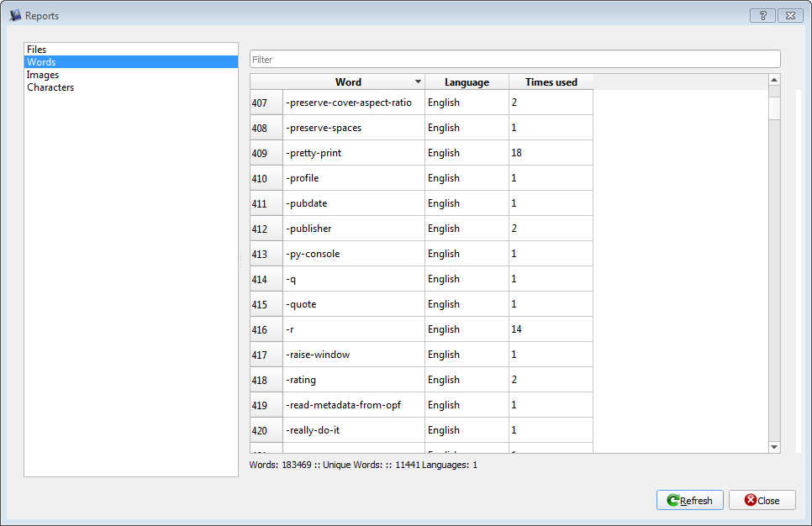Sort by the Times used column header
The image size is (812, 526).
click(x=551, y=82)
